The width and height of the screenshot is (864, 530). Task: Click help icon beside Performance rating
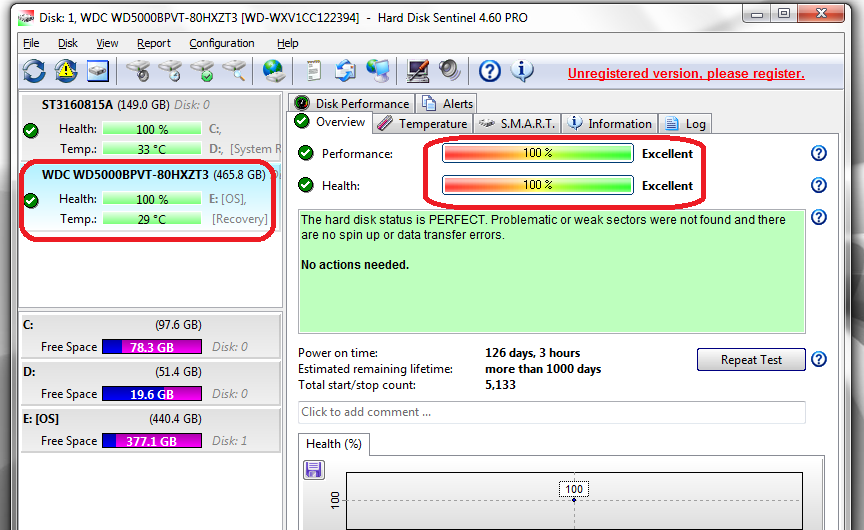pos(819,153)
